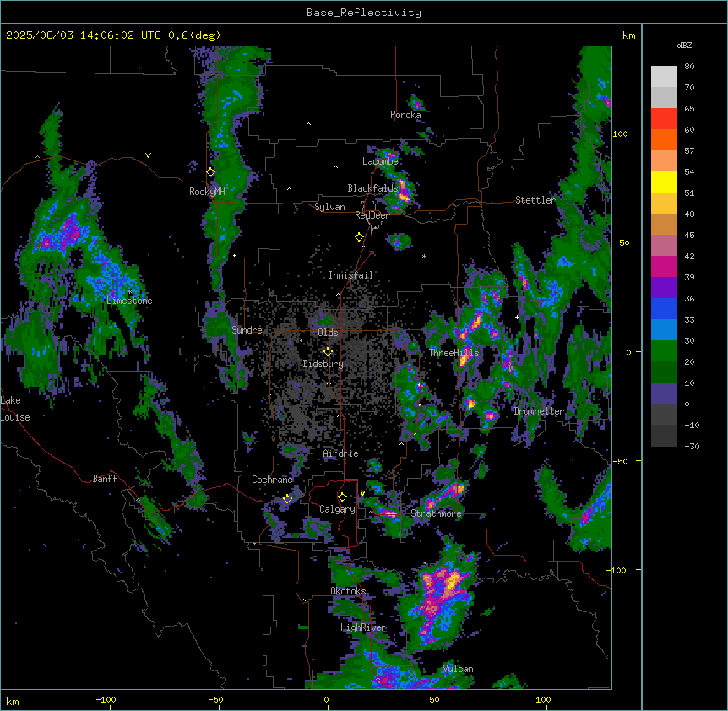
Task: Click the yellow diamond marker south of RedDeer
Action: [360, 237]
